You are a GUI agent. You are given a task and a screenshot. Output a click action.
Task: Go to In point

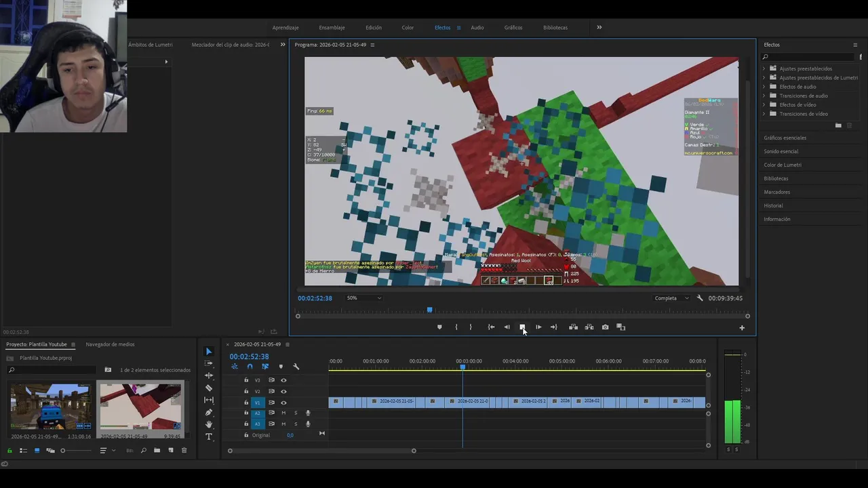tap(491, 327)
